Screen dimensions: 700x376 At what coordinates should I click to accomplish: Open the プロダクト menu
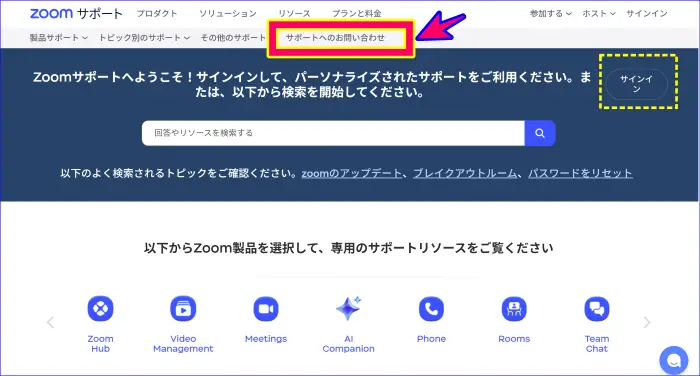tap(157, 14)
